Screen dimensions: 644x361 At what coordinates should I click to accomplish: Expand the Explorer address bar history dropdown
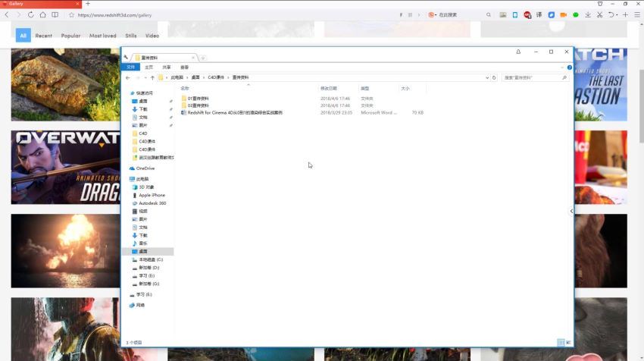tap(487, 77)
